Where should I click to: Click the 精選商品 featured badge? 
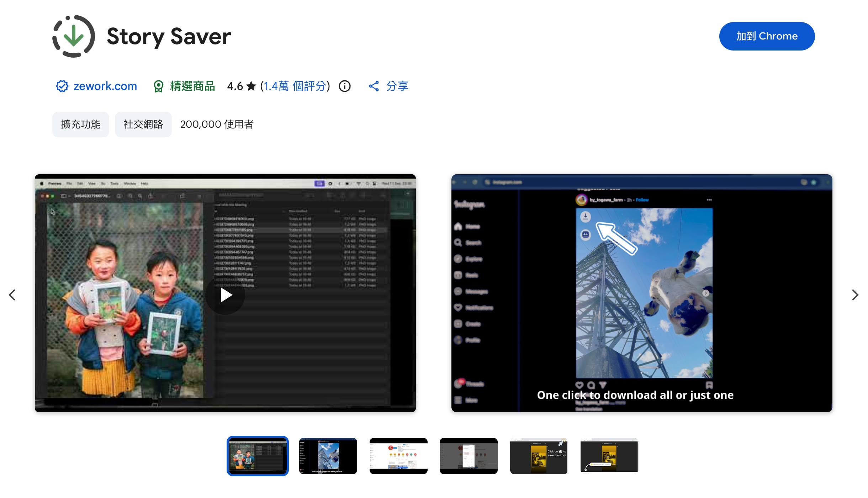tap(184, 86)
